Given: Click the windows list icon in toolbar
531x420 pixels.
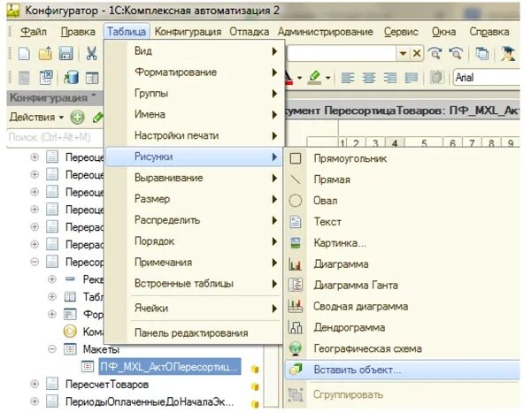Looking at the screenshot, I should point(482,53).
